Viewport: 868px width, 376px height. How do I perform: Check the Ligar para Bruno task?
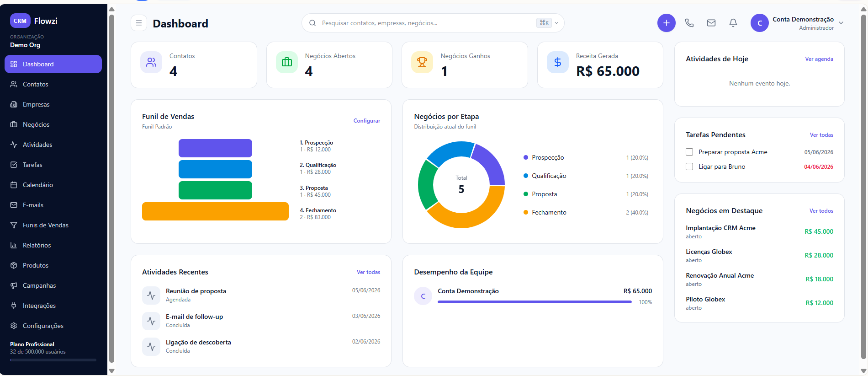coord(689,167)
